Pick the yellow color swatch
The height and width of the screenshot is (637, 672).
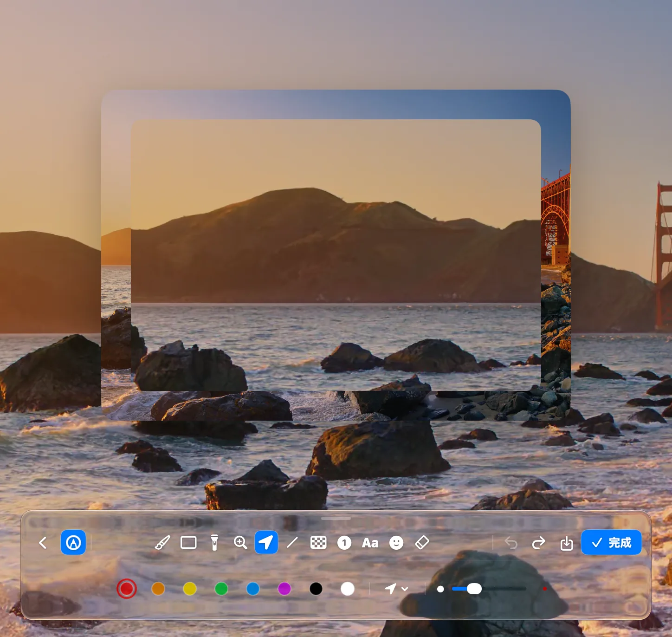click(x=190, y=589)
